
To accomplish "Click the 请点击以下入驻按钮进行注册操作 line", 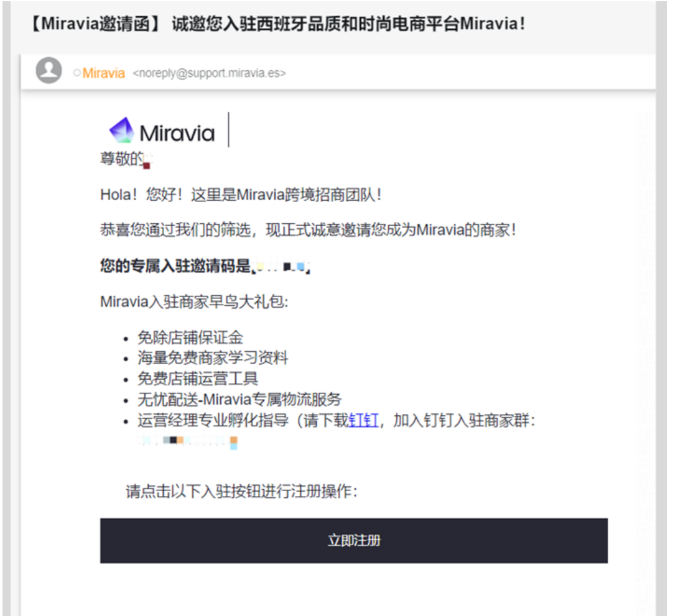I will click(x=241, y=492).
